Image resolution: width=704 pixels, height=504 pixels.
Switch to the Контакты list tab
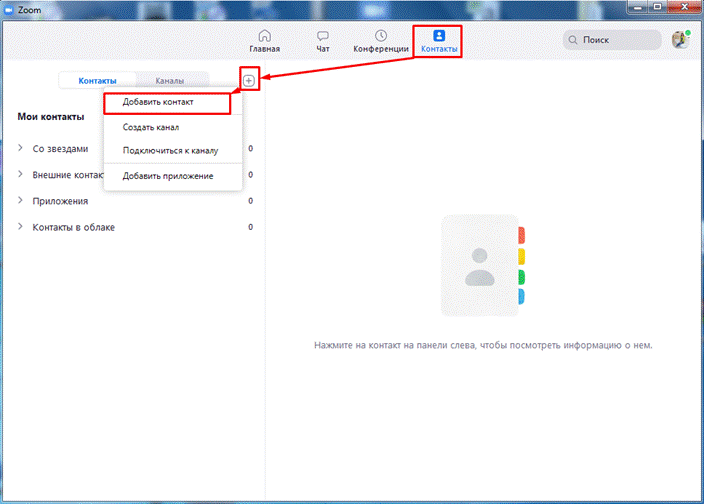pyautogui.click(x=97, y=80)
